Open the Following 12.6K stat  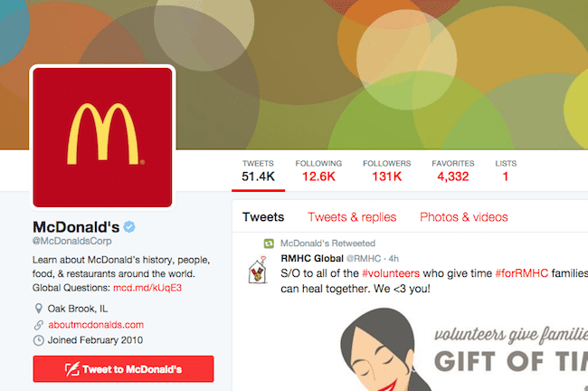coord(318,171)
